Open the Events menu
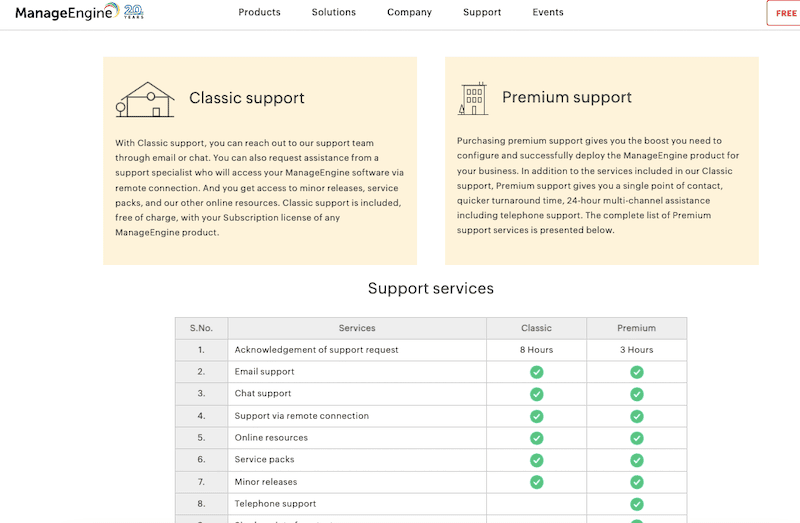The height and width of the screenshot is (523, 800). click(548, 12)
